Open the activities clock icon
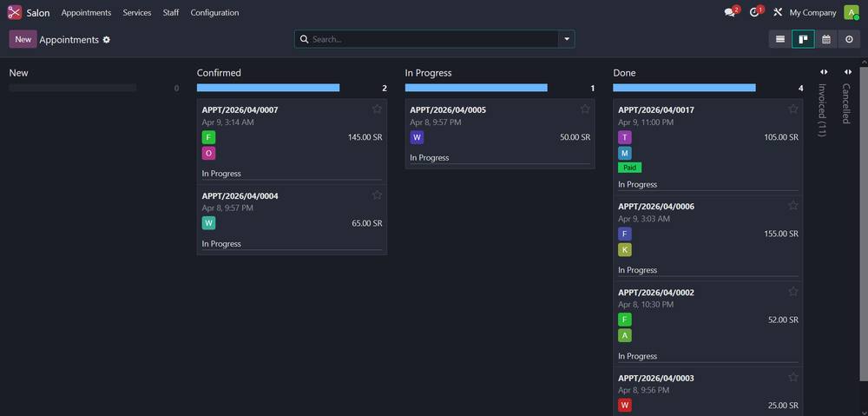The width and height of the screenshot is (868, 416). tap(754, 13)
